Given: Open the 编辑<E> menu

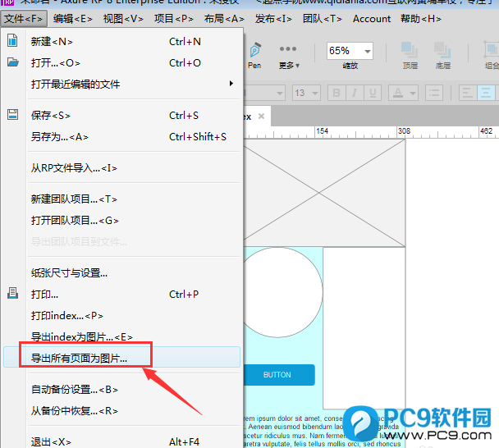Looking at the screenshot, I should [72, 19].
